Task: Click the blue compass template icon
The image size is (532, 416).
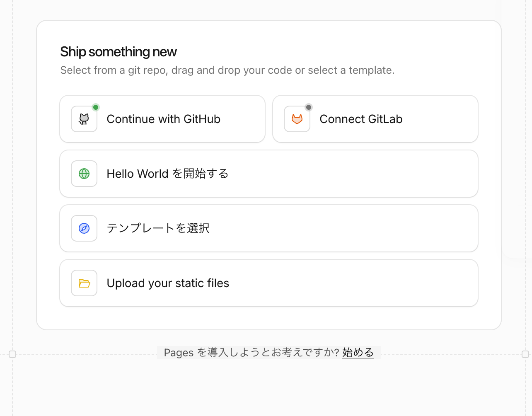Action: coord(84,228)
